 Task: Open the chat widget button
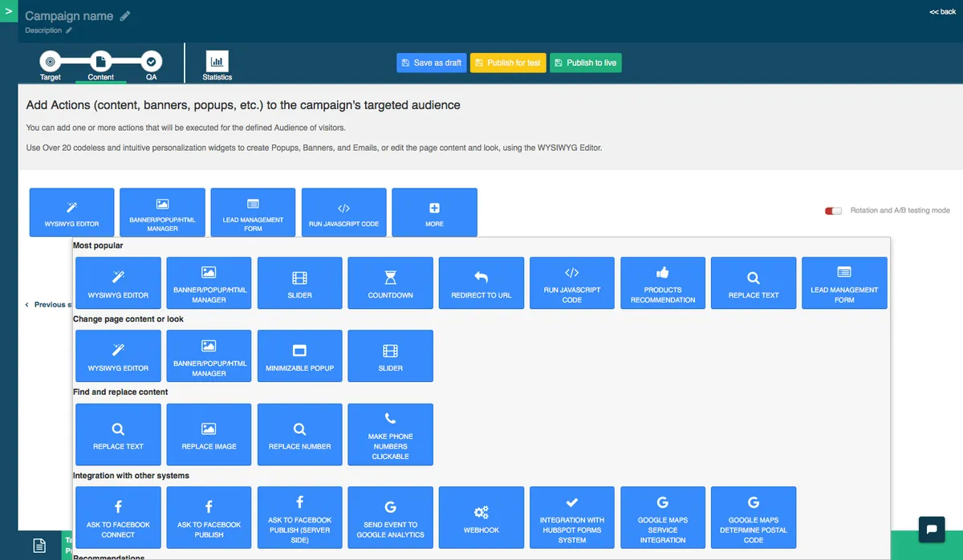(x=932, y=530)
